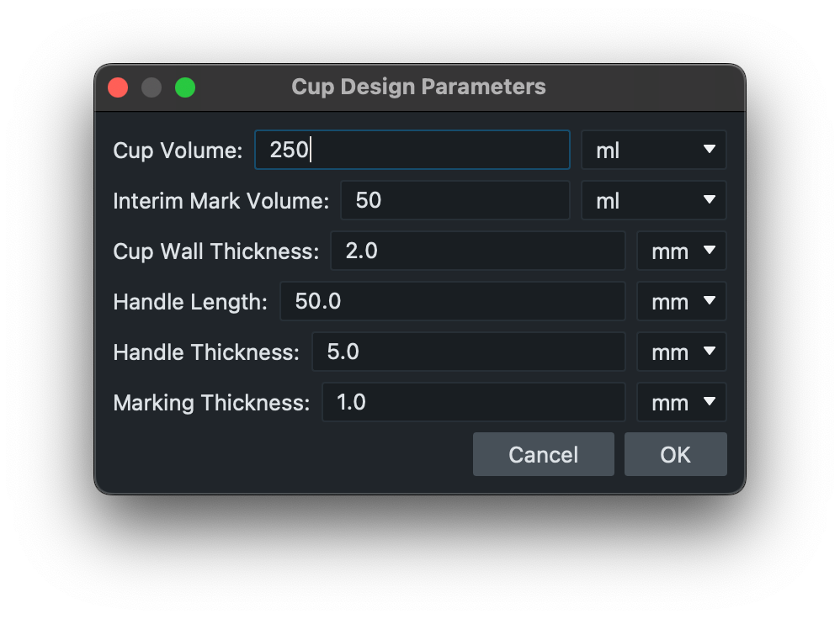
Task: Click the Marking Thickness input field
Action: 474,402
